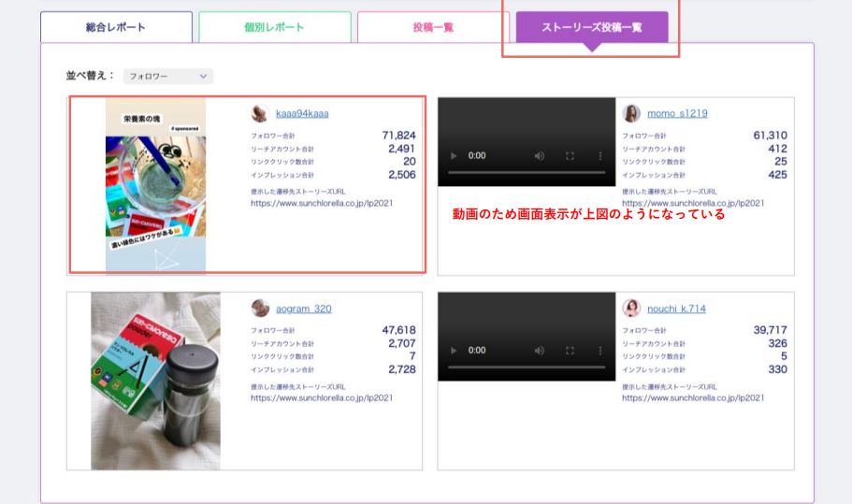Enter fullscreen on momo_s1219 video
Image resolution: width=852 pixels, height=504 pixels.
tap(570, 156)
